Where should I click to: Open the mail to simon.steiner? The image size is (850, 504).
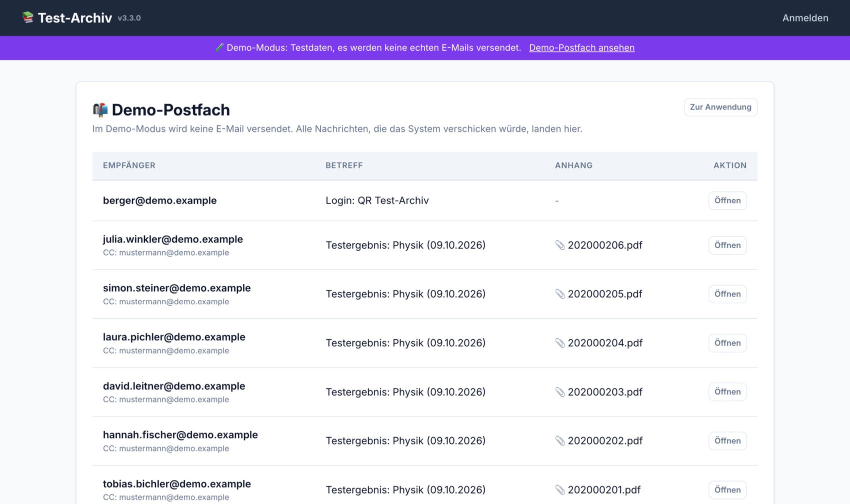tap(727, 294)
